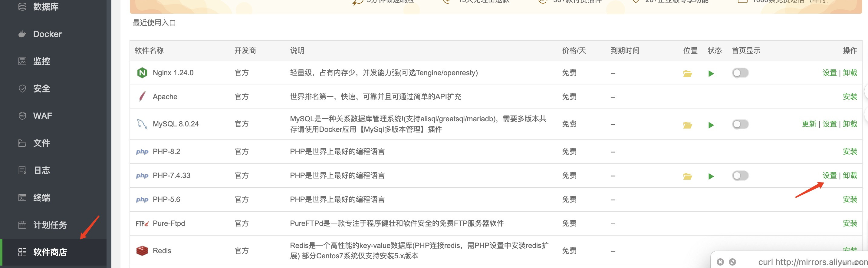
Task: Click the monitoring chart icon beside 监控
Action: (x=22, y=61)
